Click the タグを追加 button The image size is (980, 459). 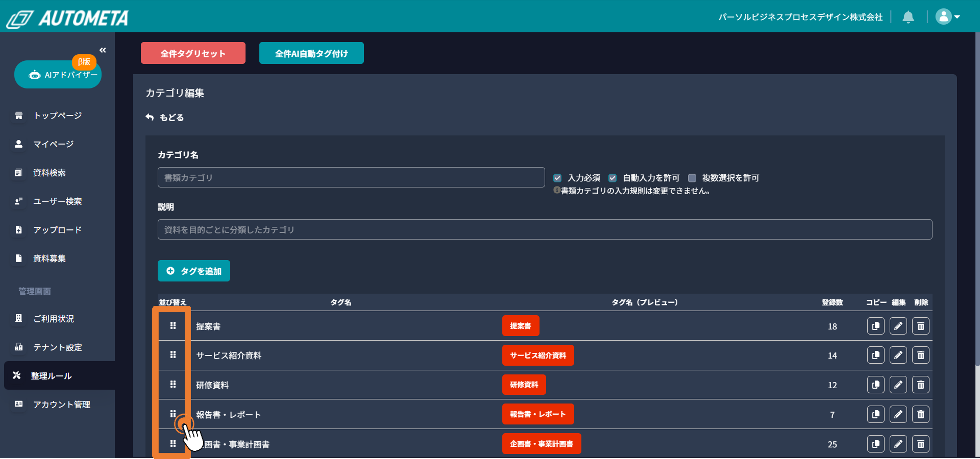tap(194, 271)
